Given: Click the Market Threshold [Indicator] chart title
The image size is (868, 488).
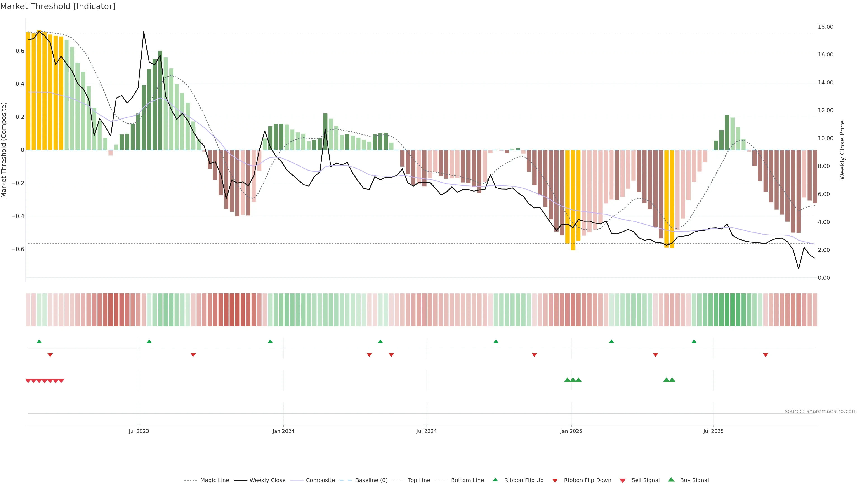Looking at the screenshot, I should [58, 6].
